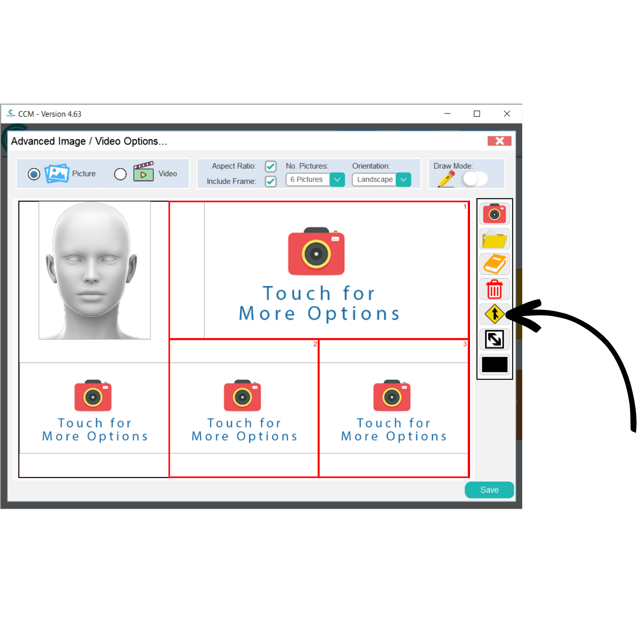Viewport: 644px width, 644px height.
Task: Click the Include Frame: label
Action: pos(231,181)
